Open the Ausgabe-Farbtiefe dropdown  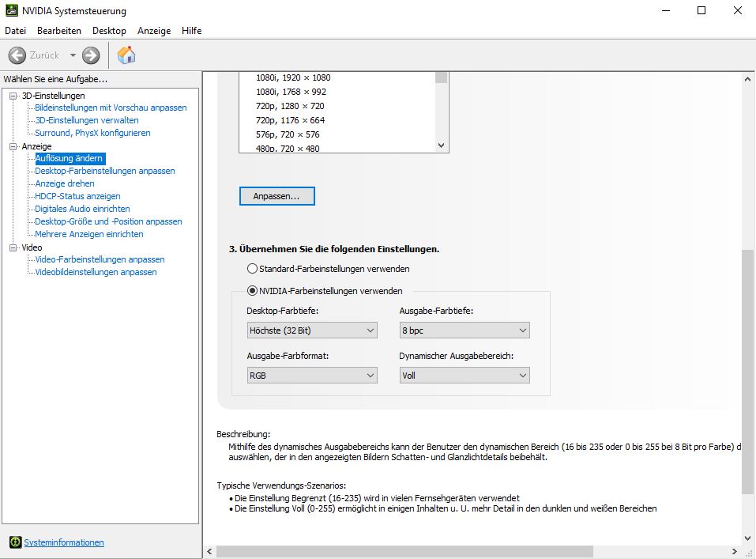click(465, 330)
